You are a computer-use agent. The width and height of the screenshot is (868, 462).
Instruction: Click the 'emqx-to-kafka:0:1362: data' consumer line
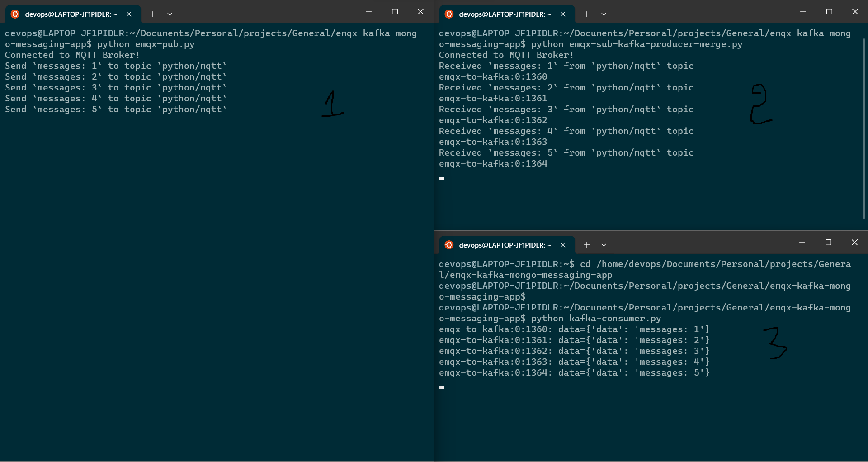(574, 351)
